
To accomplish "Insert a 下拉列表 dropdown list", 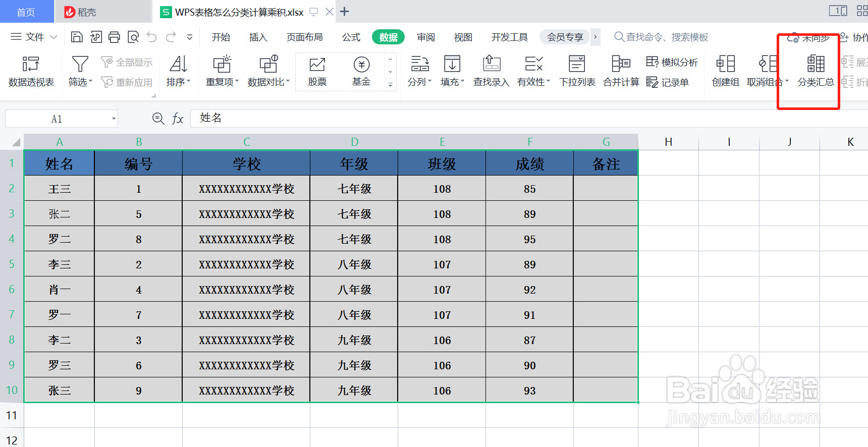I will [x=577, y=71].
